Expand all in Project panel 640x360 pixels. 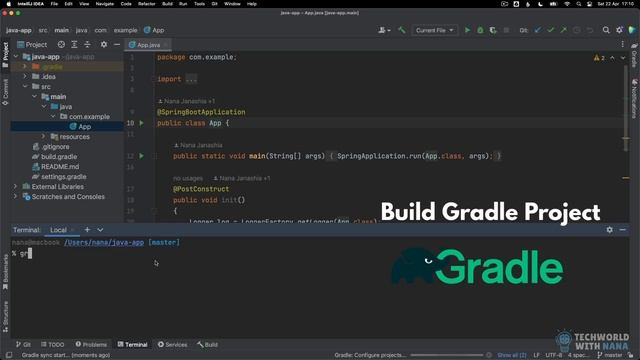[x=74, y=44]
